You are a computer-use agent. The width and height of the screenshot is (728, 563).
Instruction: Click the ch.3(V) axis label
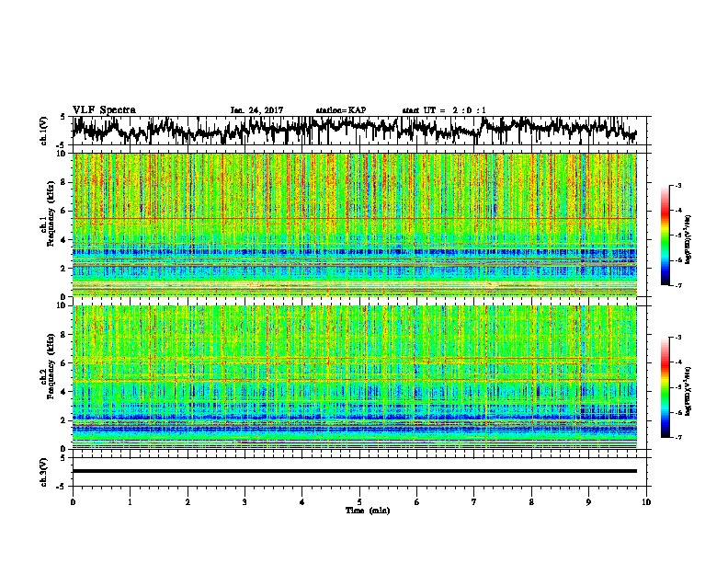43,472
